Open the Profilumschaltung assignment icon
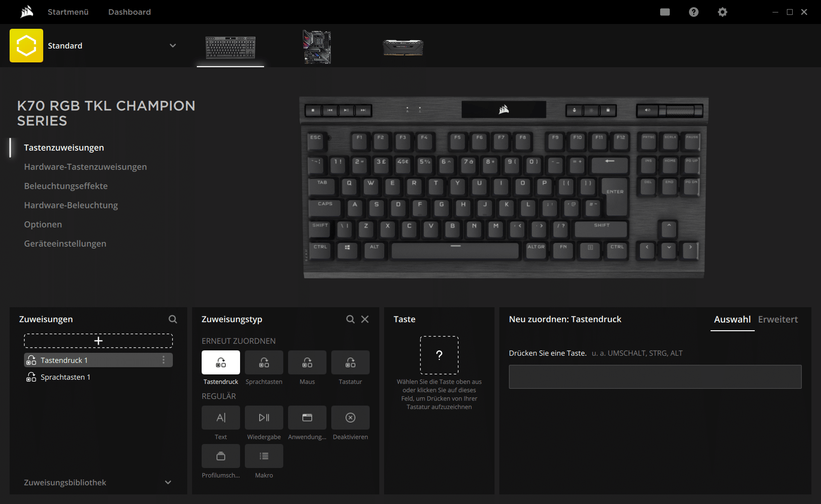This screenshot has width=821, height=504. pyautogui.click(x=221, y=456)
